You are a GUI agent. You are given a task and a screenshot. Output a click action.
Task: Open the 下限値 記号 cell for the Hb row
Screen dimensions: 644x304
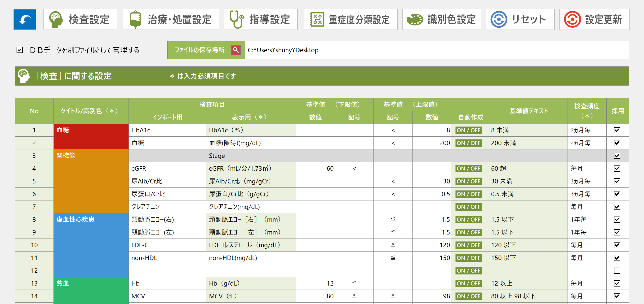[x=354, y=283]
